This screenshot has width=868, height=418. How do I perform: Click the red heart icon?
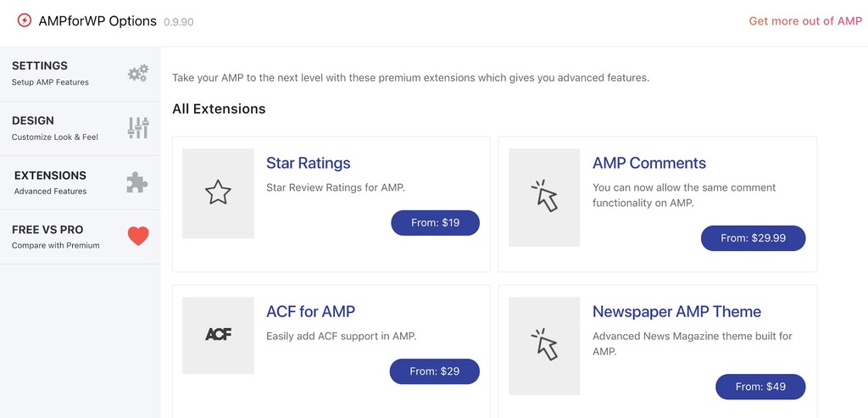click(x=138, y=237)
